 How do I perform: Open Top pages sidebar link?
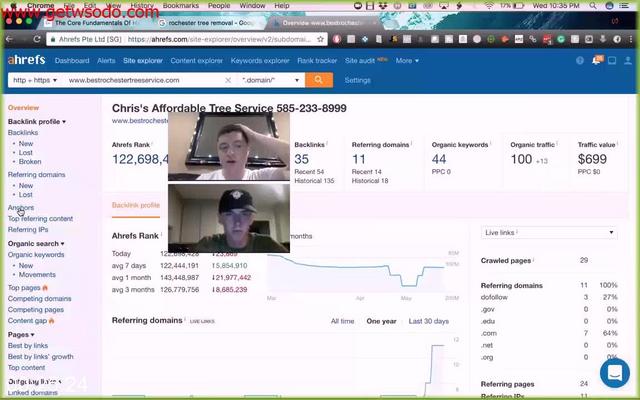[24, 288]
